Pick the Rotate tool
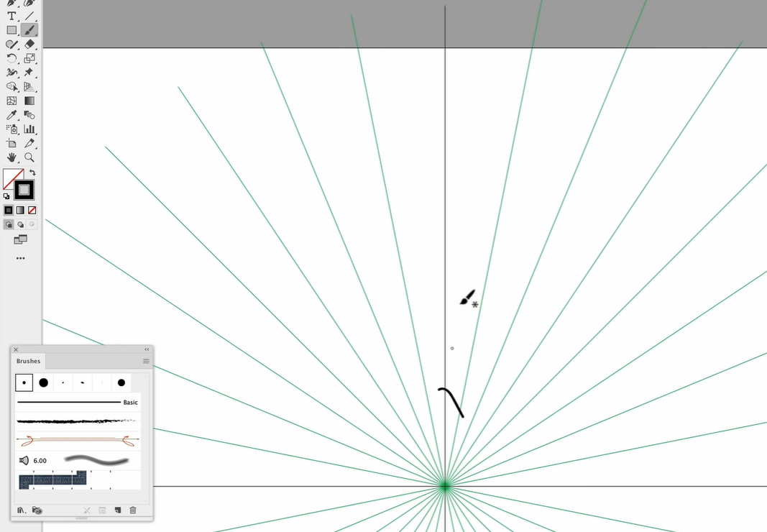This screenshot has height=532, width=767. (12, 58)
